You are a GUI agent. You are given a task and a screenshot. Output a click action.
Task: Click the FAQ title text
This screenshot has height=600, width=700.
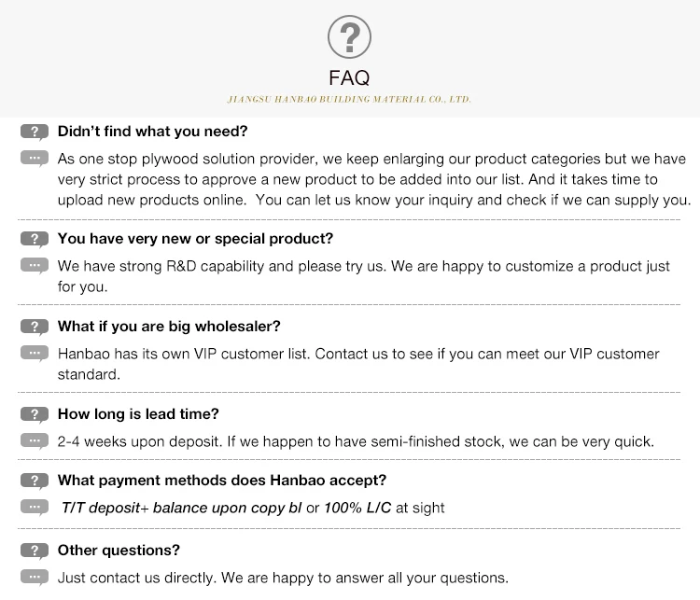(x=349, y=77)
